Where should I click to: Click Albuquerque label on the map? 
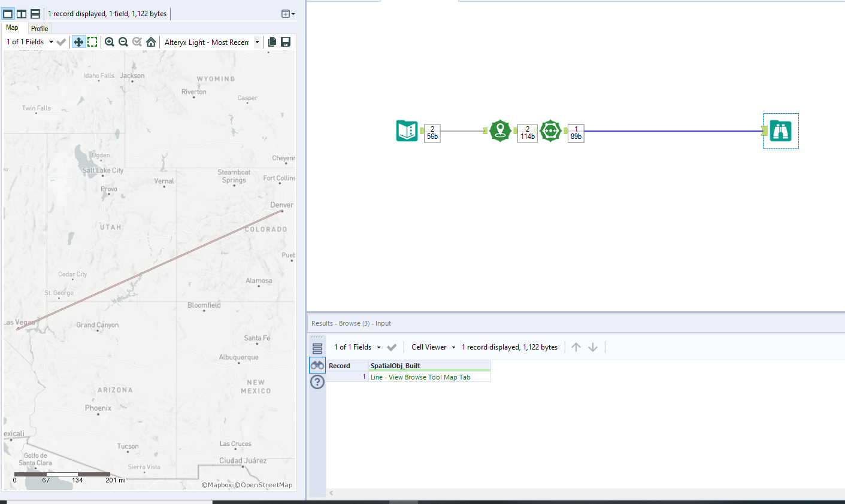click(239, 357)
